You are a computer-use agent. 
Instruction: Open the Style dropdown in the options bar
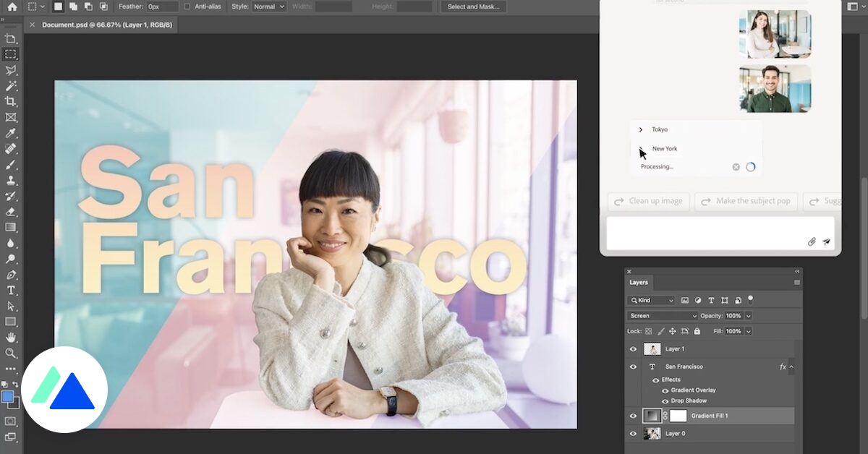(268, 7)
